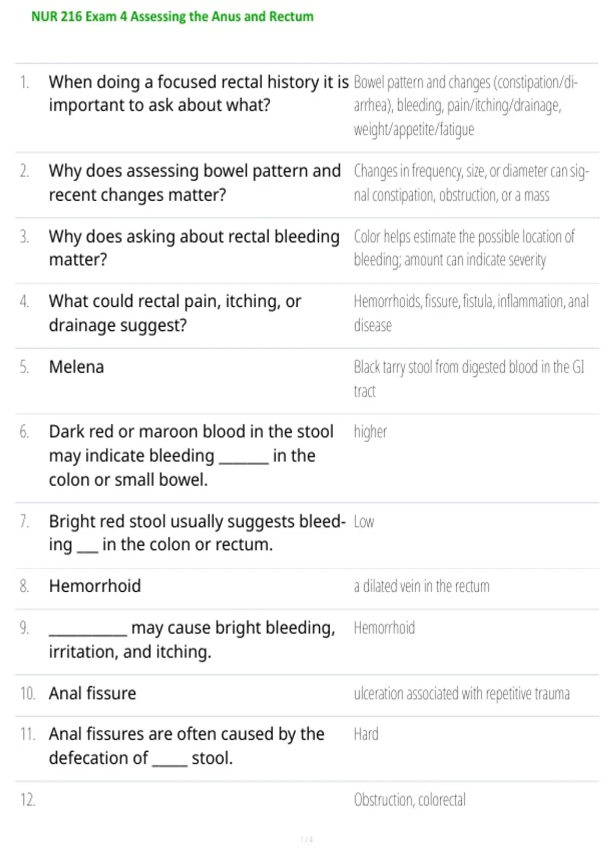Viewport: 613px width, 868px height.
Task: Click the answer 'Low'
Action: coord(364,522)
